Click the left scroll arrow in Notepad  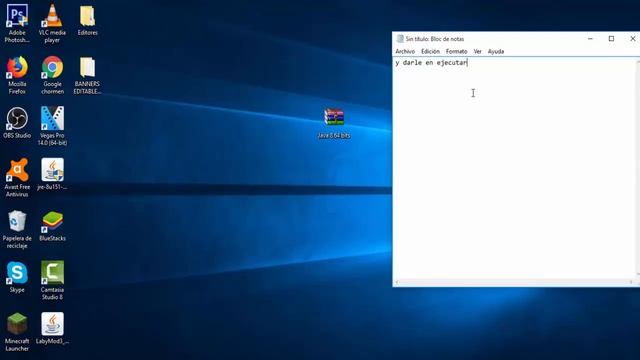tap(397, 282)
